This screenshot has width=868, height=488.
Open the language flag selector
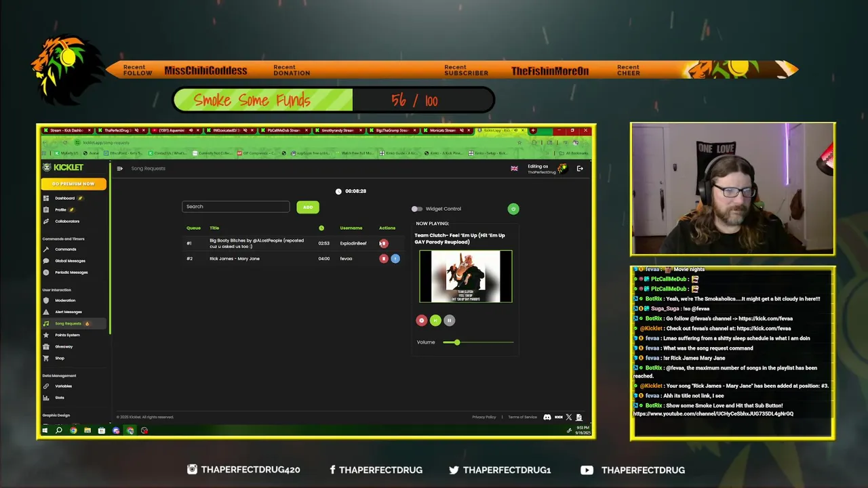tap(514, 169)
